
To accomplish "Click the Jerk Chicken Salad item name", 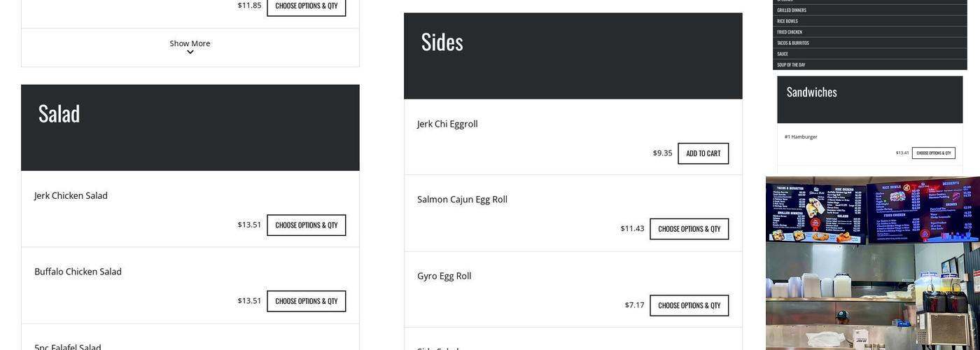I will pos(71,195).
